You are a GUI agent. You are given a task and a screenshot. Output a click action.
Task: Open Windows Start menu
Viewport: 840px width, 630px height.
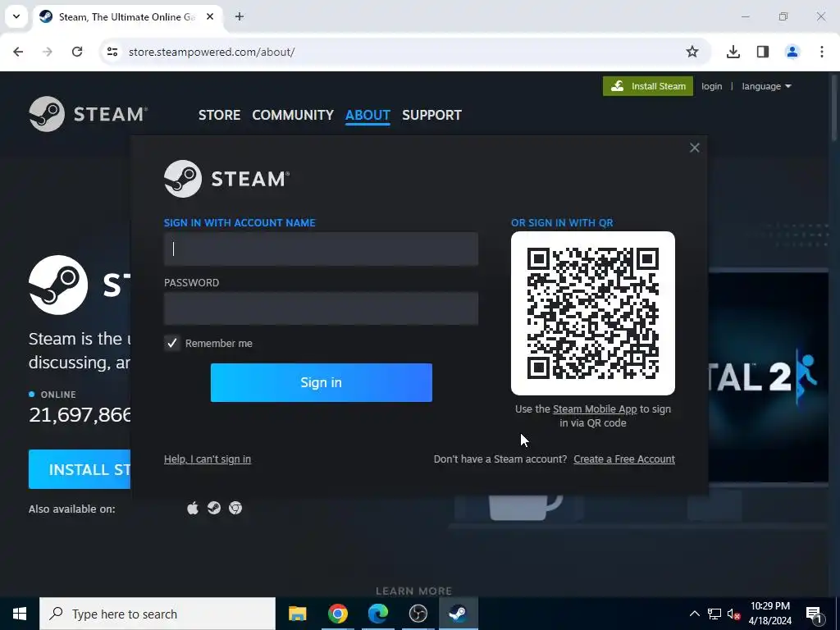pyautogui.click(x=20, y=614)
